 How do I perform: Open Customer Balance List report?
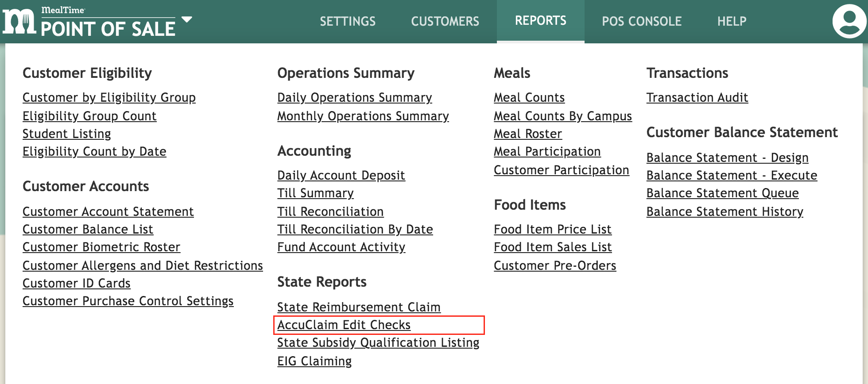click(x=88, y=229)
